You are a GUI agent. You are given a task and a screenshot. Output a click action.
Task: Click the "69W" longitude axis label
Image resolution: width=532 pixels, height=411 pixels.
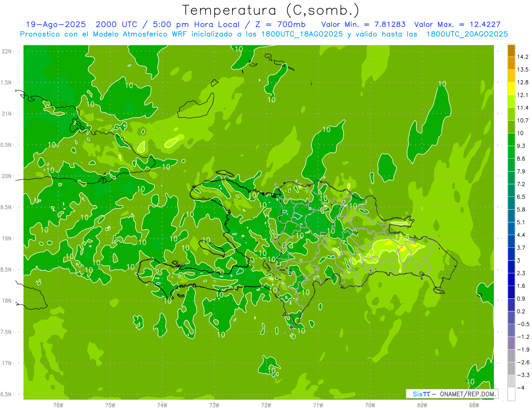422,405
